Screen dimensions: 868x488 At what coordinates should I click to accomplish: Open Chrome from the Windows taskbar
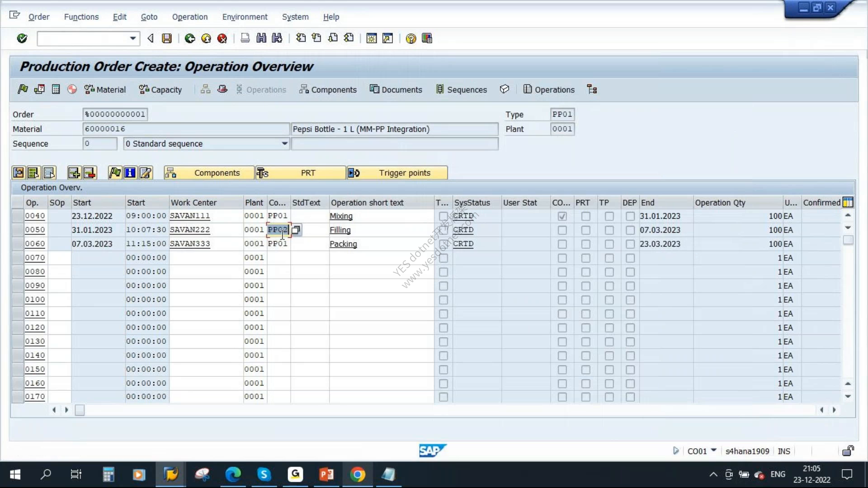pyautogui.click(x=357, y=474)
